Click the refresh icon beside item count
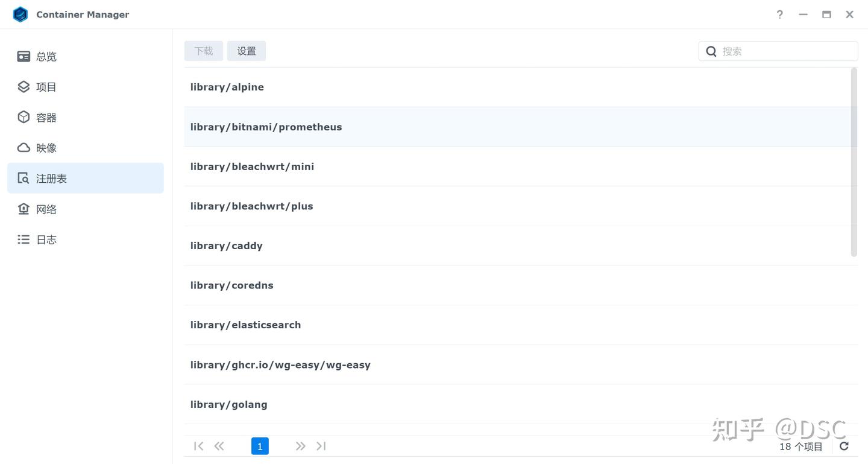This screenshot has height=464, width=868. tap(844, 446)
